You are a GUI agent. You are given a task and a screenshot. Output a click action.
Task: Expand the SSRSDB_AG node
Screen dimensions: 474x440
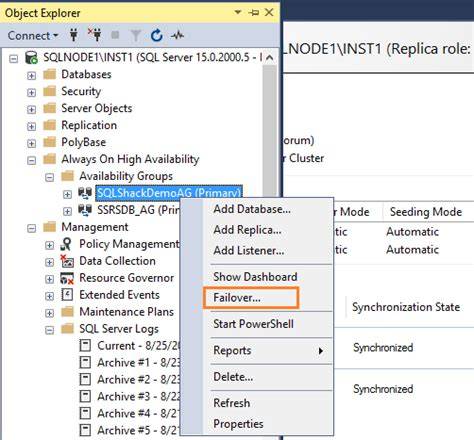pyautogui.click(x=67, y=211)
